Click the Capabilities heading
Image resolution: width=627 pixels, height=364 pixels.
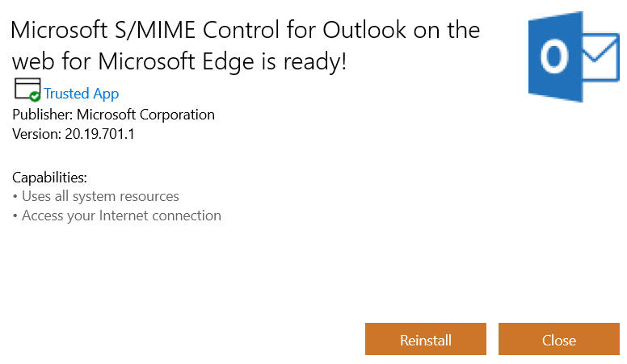49,178
